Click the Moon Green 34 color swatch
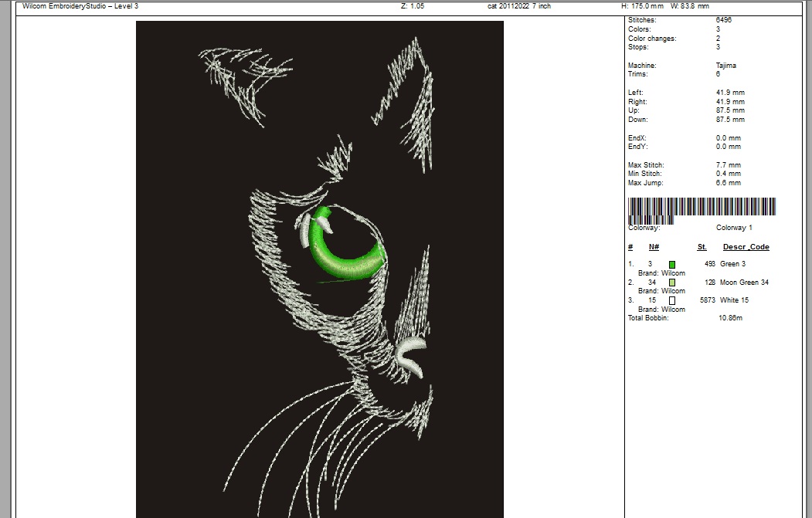The height and width of the screenshot is (518, 812). pos(672,283)
